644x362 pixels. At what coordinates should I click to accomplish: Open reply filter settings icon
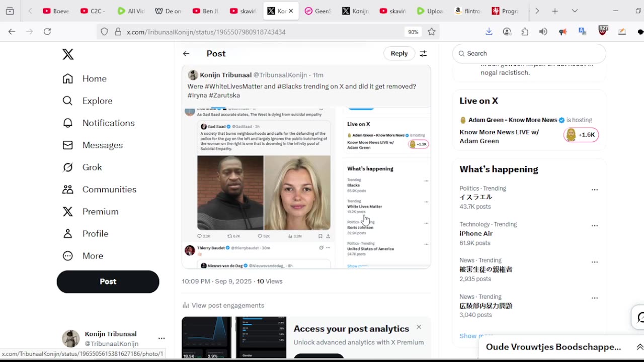423,53
